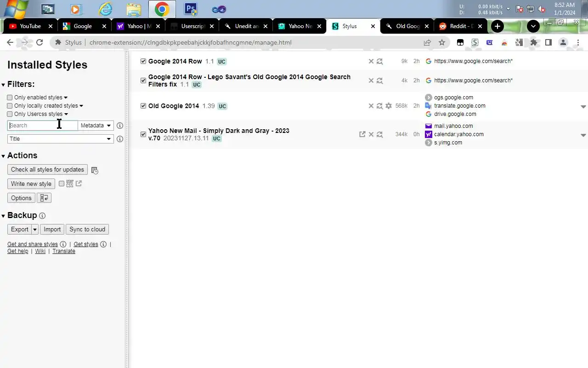Delete the Old Google 2014 style
This screenshot has width=588, height=368.
[x=371, y=106]
